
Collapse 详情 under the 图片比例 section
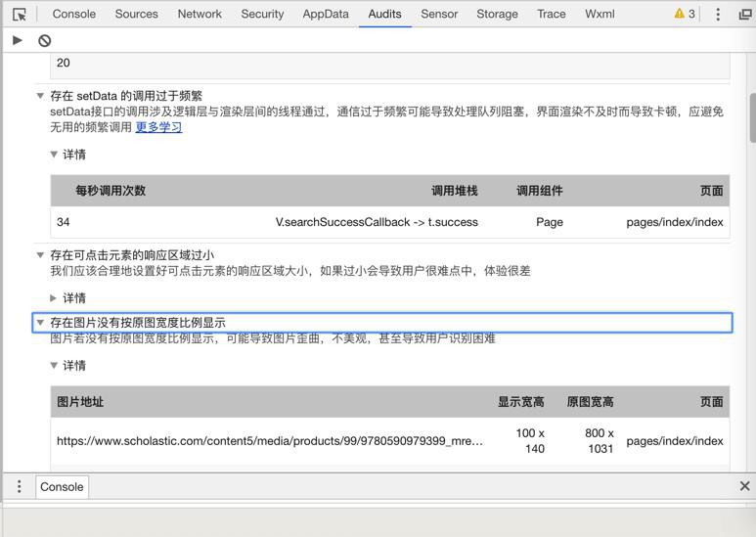54,366
